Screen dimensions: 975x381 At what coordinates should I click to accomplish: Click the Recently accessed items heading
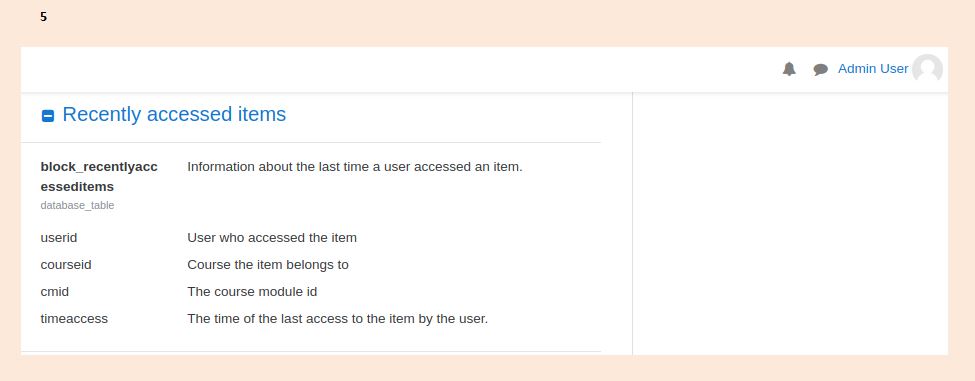point(174,114)
